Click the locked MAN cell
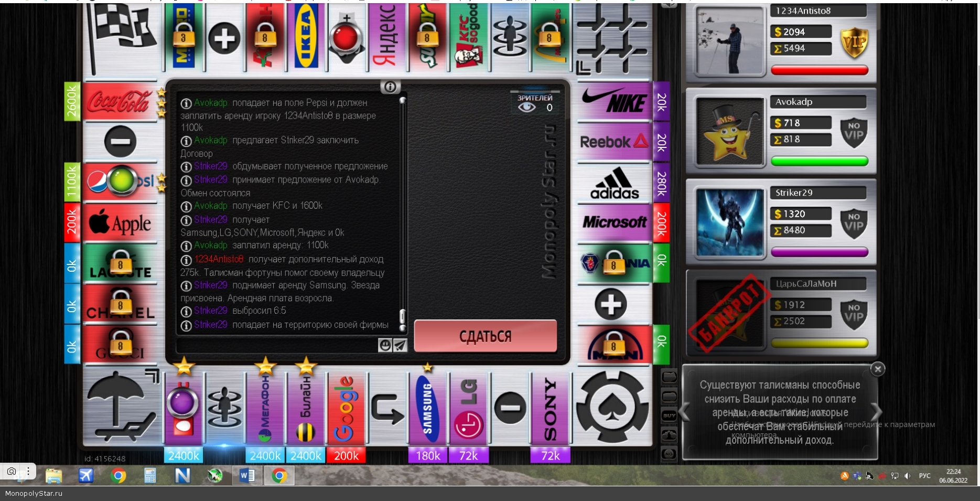980x501 pixels. point(614,345)
